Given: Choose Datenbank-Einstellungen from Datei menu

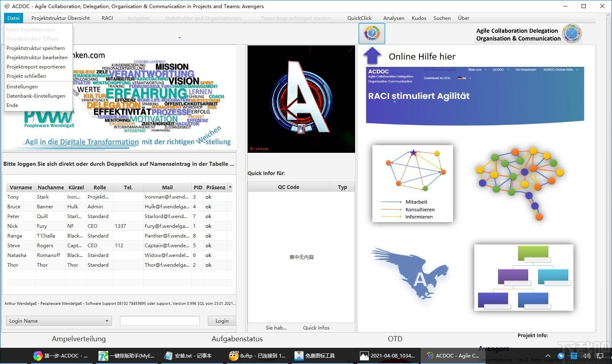Looking at the screenshot, I should (x=36, y=96).
